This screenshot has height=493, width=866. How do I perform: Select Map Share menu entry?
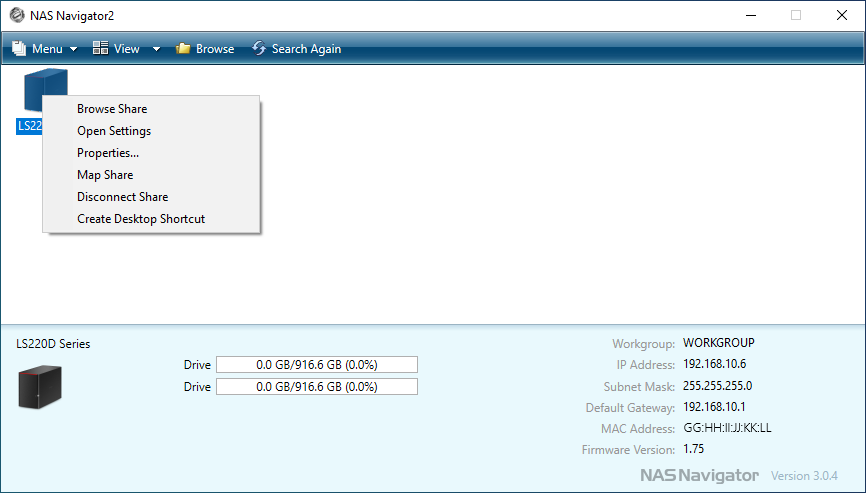[x=105, y=175]
